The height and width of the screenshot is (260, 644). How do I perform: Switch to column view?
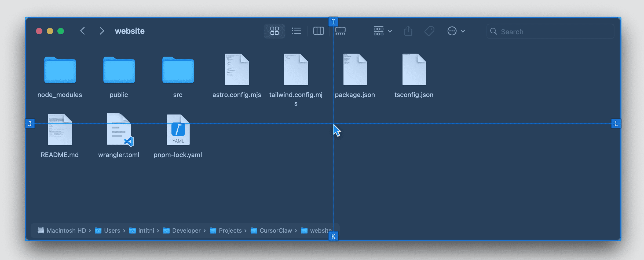pyautogui.click(x=318, y=31)
